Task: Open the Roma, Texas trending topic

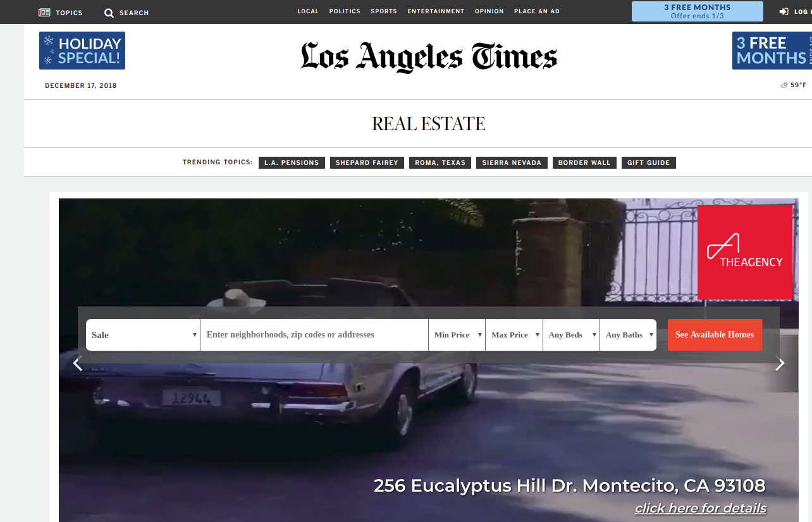Action: 440,162
